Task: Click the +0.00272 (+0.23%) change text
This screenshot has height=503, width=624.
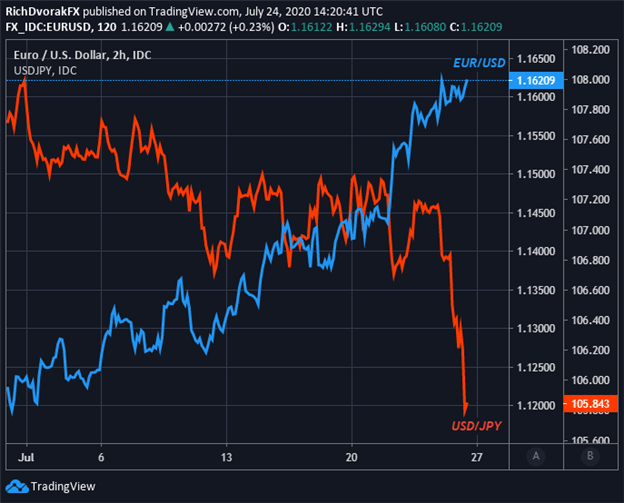Action: tap(226, 27)
